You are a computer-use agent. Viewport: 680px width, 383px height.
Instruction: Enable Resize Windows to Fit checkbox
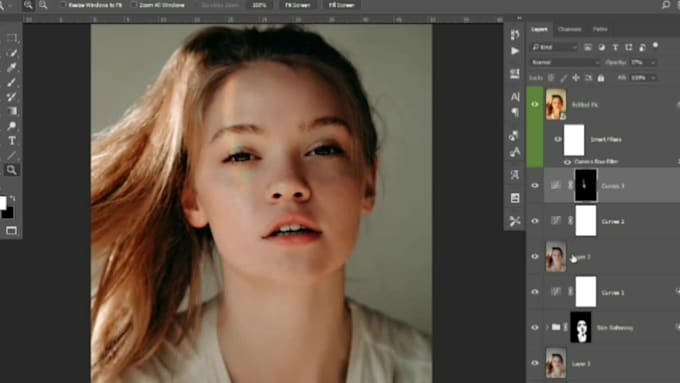coord(62,5)
